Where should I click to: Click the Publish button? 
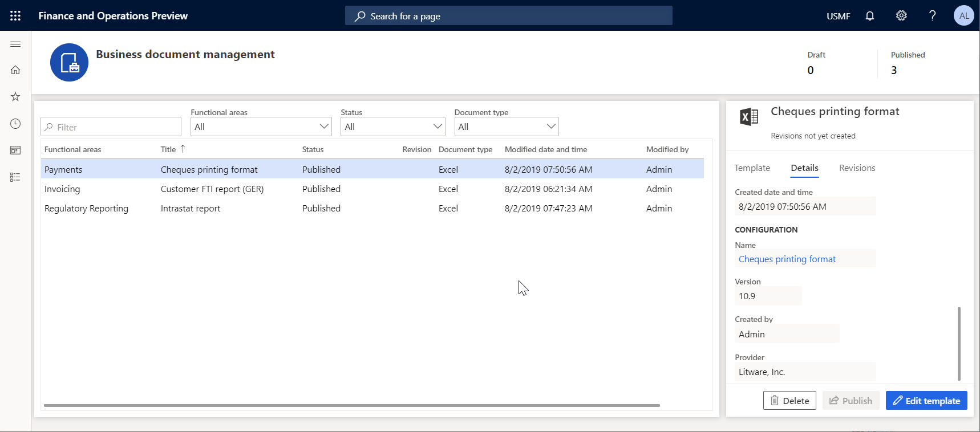[x=851, y=401]
